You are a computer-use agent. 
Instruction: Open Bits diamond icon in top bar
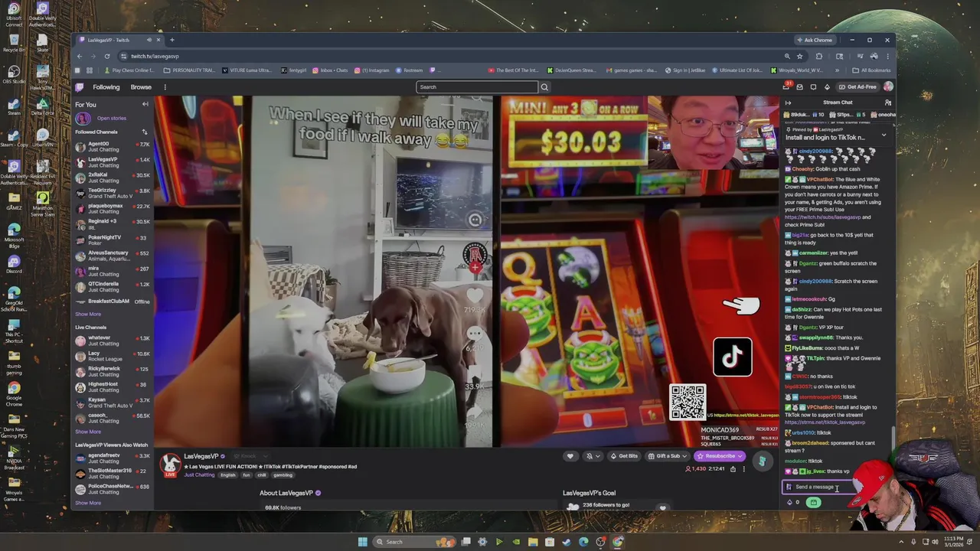point(827,87)
